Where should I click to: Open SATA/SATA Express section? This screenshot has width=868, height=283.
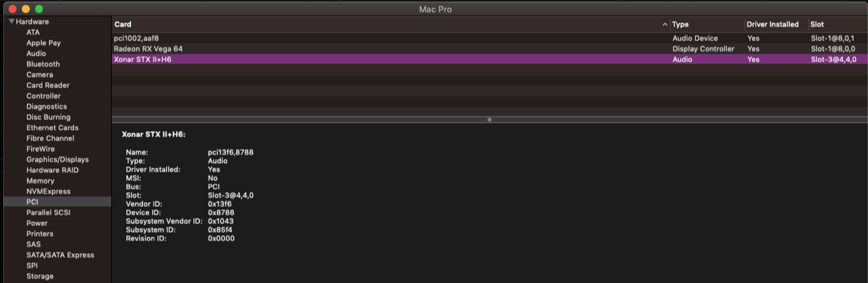(x=60, y=255)
